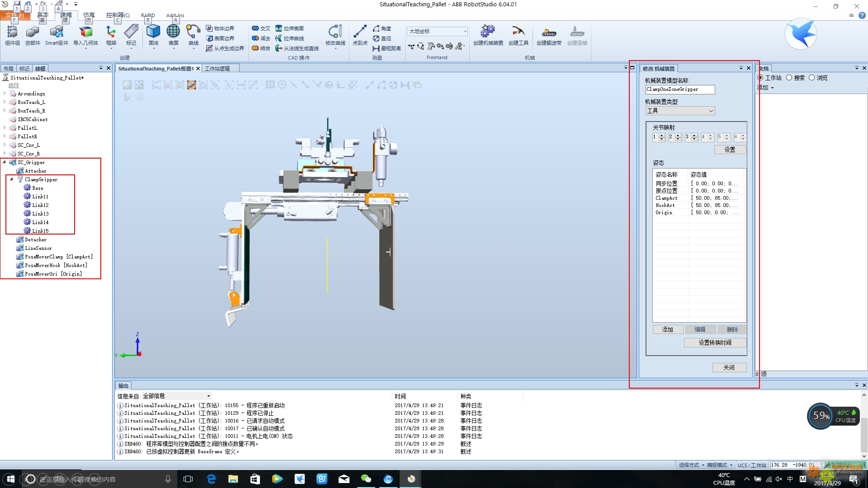Create an empty part with 空部件

[x=33, y=35]
